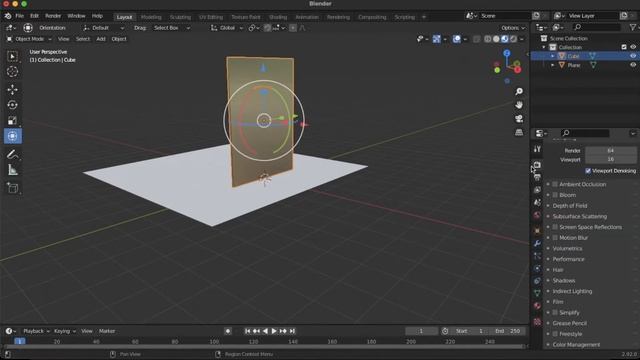Open the Drag Select Box dropdown
Image resolution: width=640 pixels, height=360 pixels.
coord(171,28)
